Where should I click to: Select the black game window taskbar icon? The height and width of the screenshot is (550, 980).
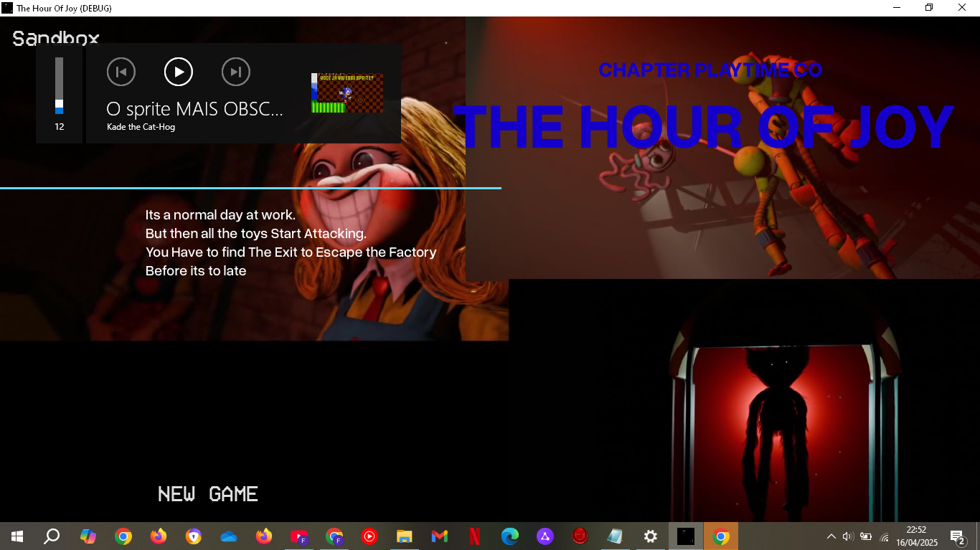click(x=686, y=536)
